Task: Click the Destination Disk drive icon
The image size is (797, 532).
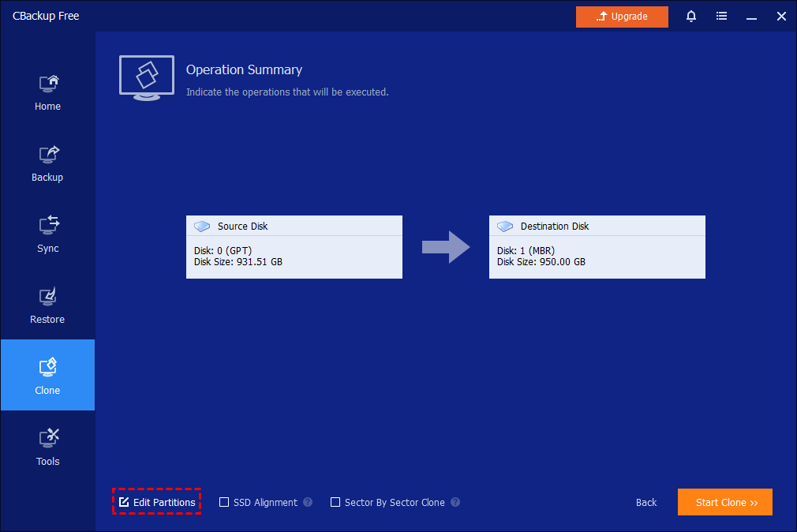Action: (506, 227)
